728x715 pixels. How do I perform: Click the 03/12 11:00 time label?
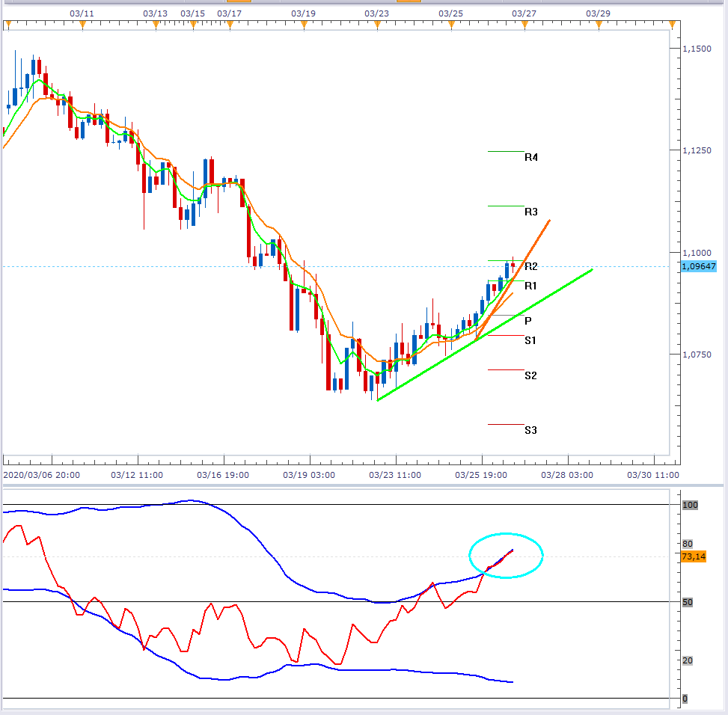(137, 475)
